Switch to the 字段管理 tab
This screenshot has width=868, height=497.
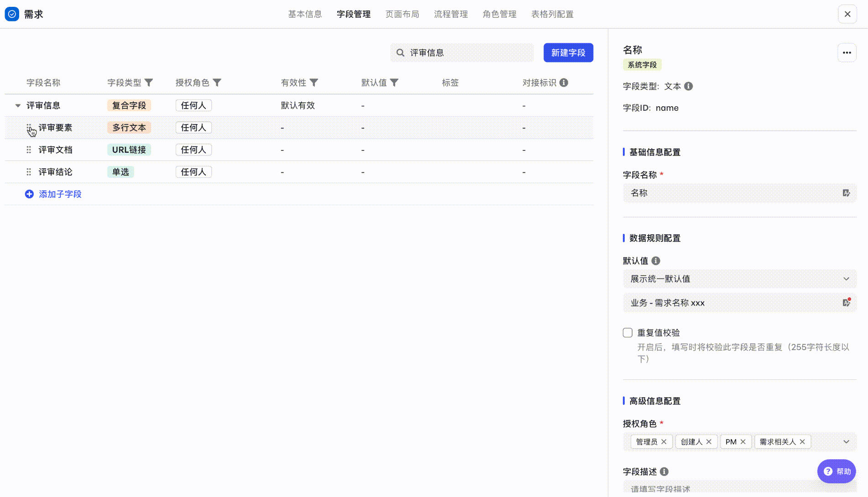coord(354,14)
